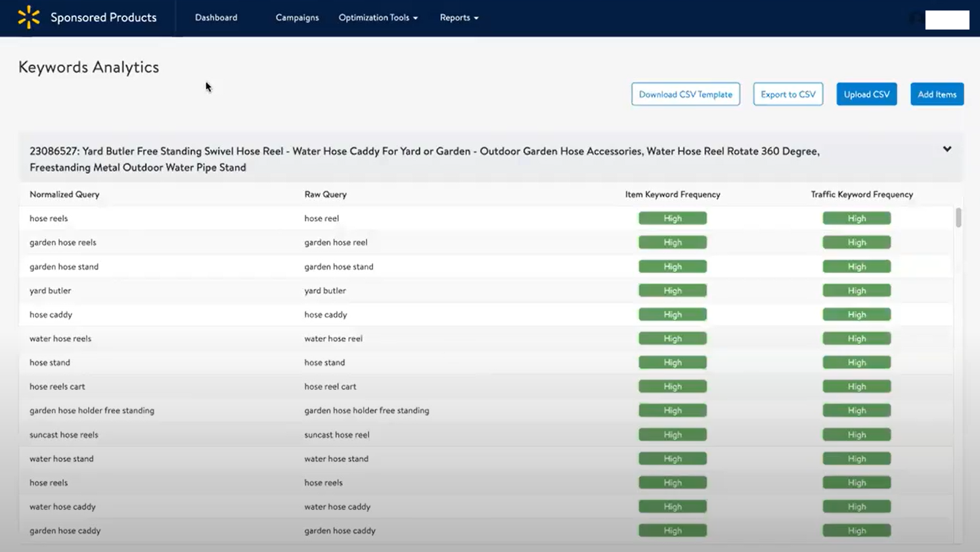Select normalized query 'garden hose reels'
Image resolution: width=980 pixels, height=552 pixels.
[x=63, y=242]
